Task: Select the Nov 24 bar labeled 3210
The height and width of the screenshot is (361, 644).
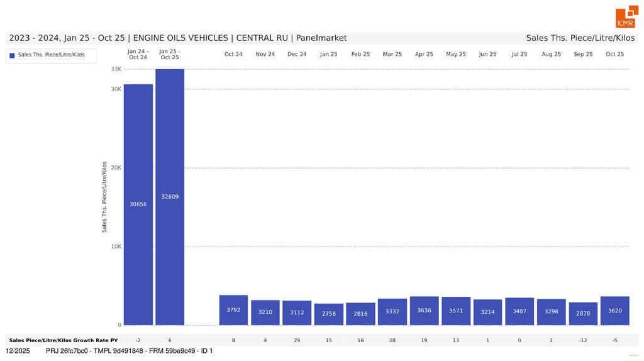Action: [265, 312]
